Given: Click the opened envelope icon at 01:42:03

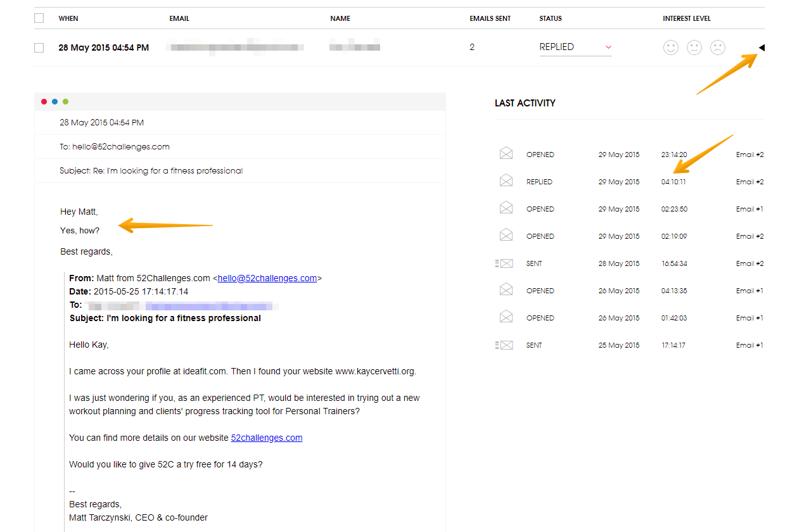Looking at the screenshot, I should pos(506,317).
